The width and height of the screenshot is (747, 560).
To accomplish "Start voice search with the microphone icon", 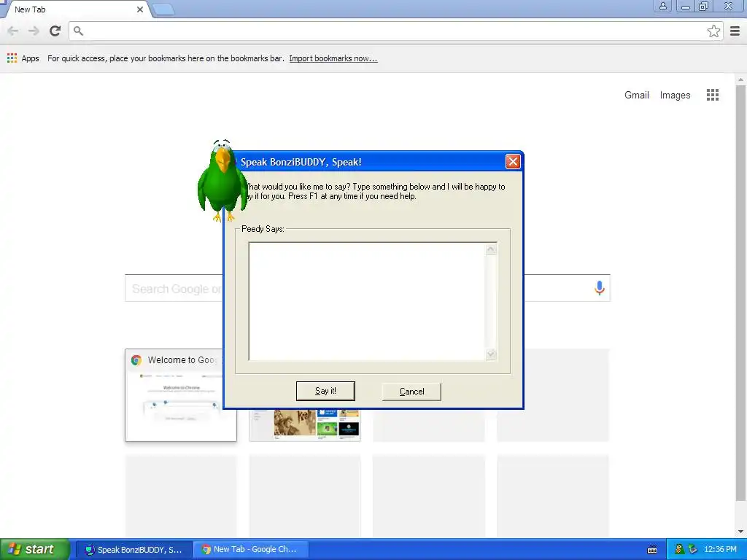I will click(600, 287).
